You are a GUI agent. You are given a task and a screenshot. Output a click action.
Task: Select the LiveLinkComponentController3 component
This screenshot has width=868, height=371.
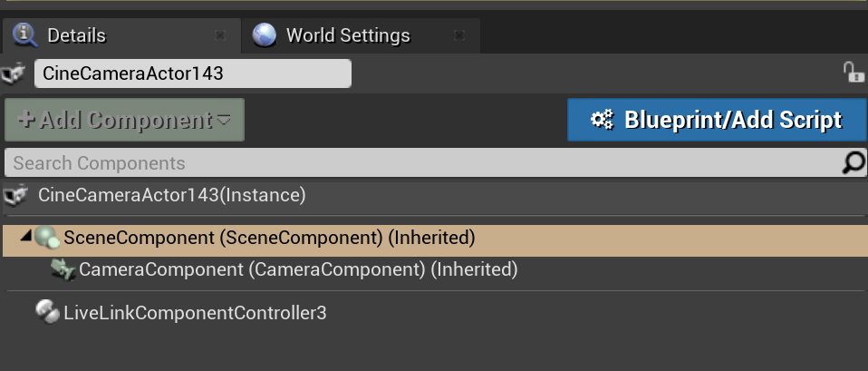pos(195,313)
